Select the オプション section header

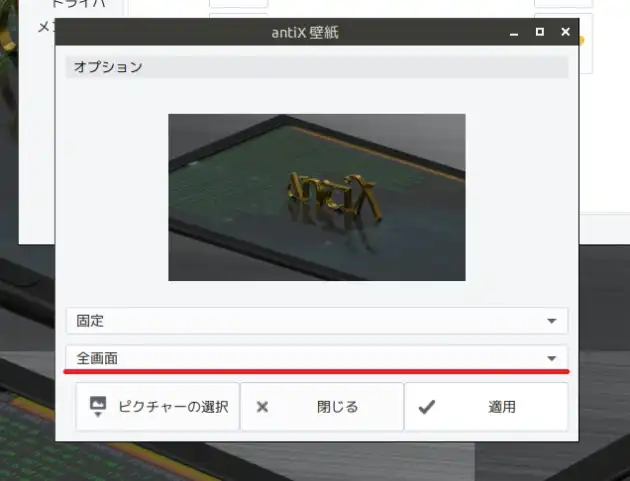pos(316,68)
